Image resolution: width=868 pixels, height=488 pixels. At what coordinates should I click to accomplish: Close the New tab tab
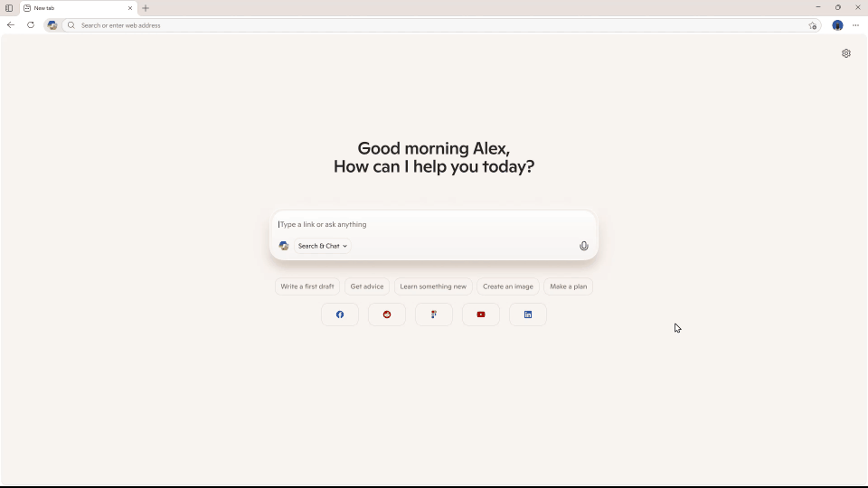pos(130,8)
